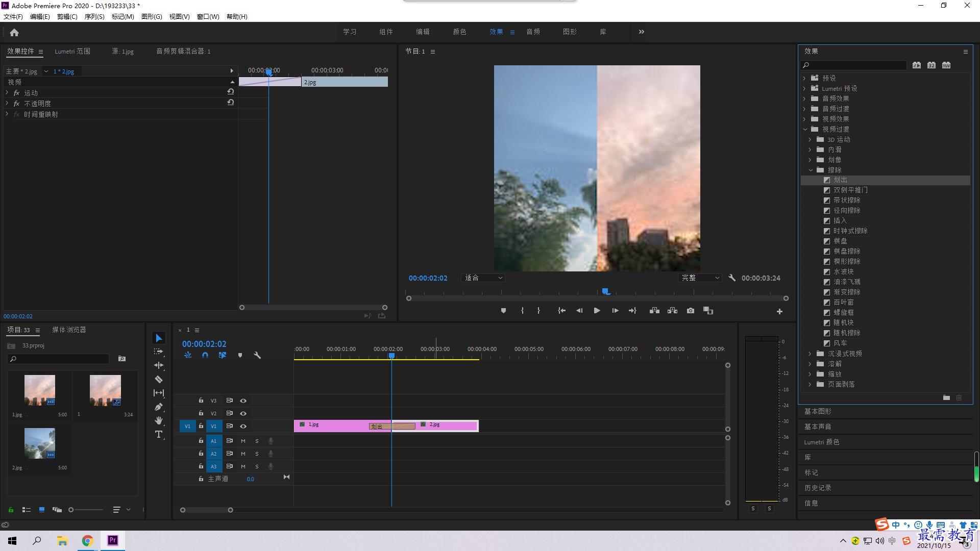The height and width of the screenshot is (551, 980).
Task: Toggle lock on V3 track
Action: pyautogui.click(x=201, y=400)
